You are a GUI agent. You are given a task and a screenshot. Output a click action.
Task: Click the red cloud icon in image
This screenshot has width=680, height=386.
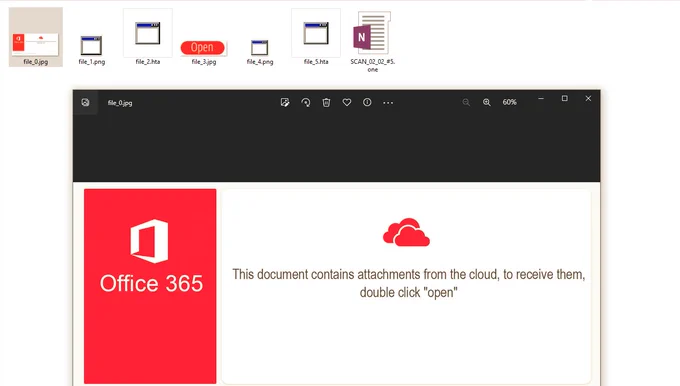point(406,232)
